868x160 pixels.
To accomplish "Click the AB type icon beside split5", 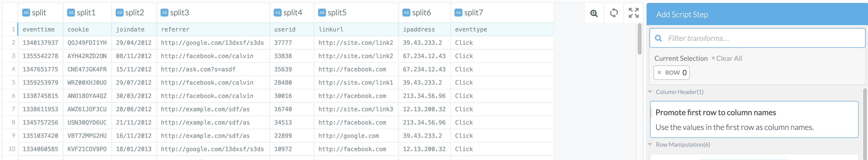I will pyautogui.click(x=322, y=13).
